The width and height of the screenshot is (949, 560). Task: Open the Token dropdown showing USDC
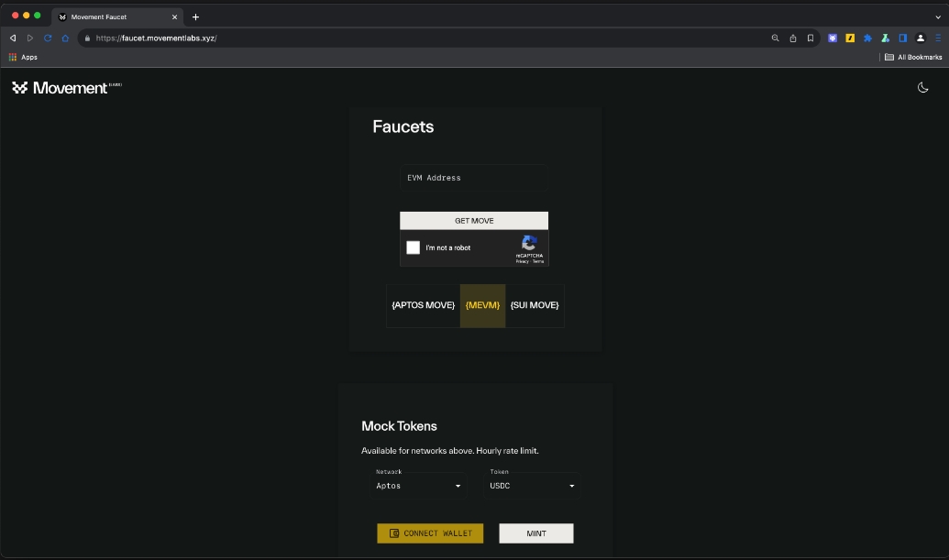(x=532, y=486)
